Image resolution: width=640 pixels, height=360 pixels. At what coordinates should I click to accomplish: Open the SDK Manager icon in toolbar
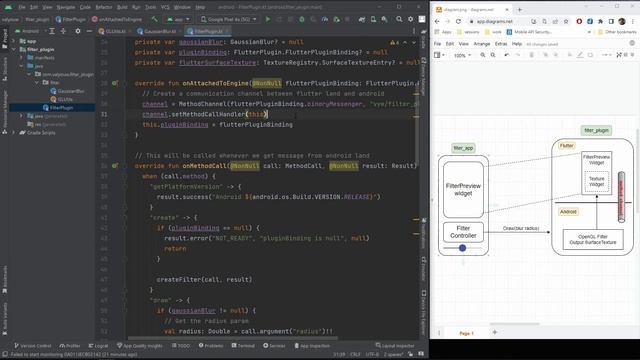point(384,19)
